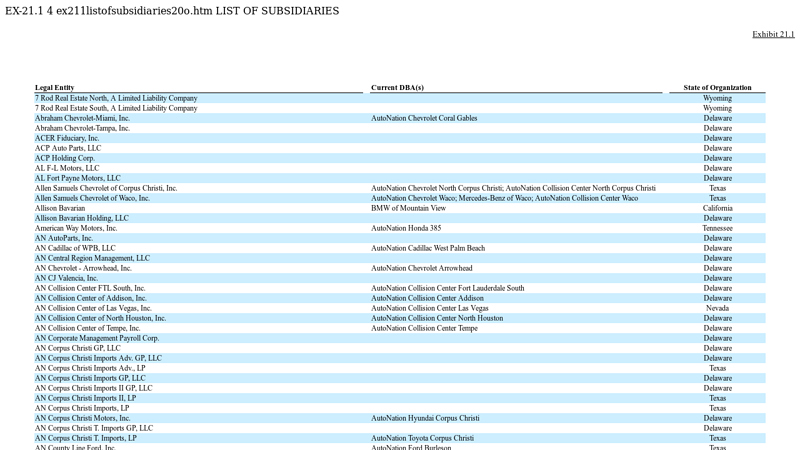Select ACER Fiduciary, Inc. row
This screenshot has height=450, width=800.
click(x=67, y=138)
